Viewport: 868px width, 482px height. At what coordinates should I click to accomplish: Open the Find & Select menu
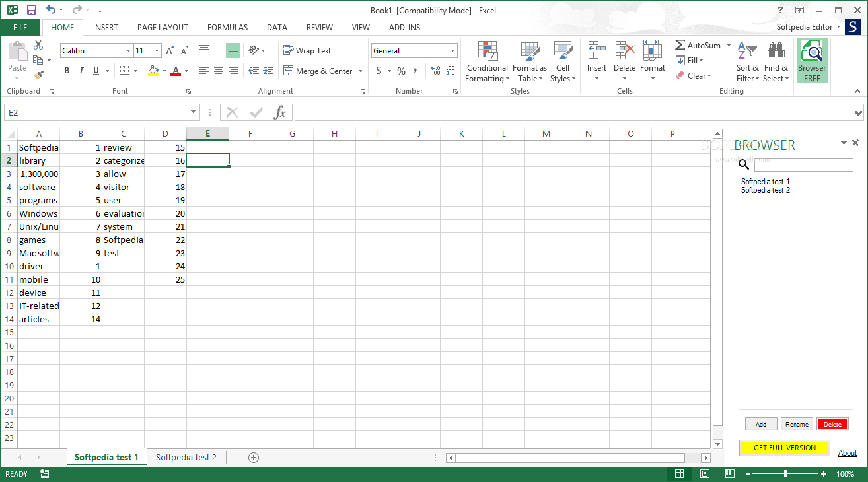click(776, 63)
